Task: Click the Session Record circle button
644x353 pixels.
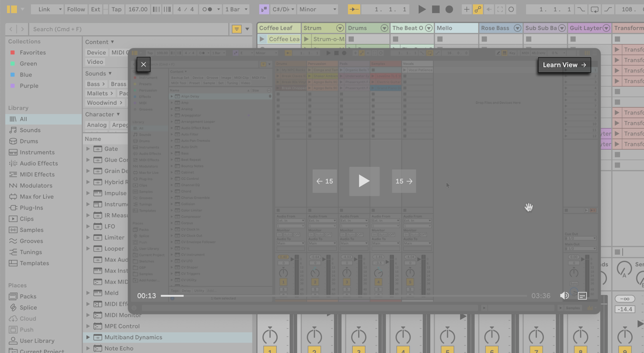Action: pyautogui.click(x=511, y=9)
